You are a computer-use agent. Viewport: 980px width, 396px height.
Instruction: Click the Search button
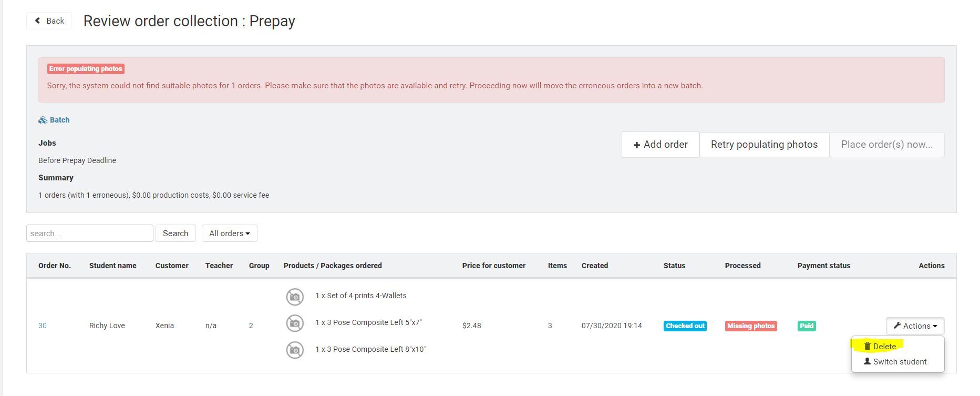pyautogui.click(x=176, y=233)
